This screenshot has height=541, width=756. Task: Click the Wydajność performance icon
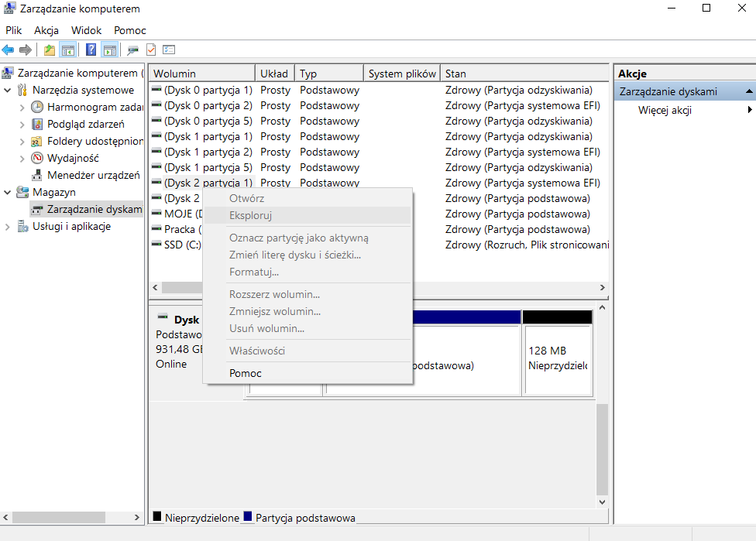point(37,158)
